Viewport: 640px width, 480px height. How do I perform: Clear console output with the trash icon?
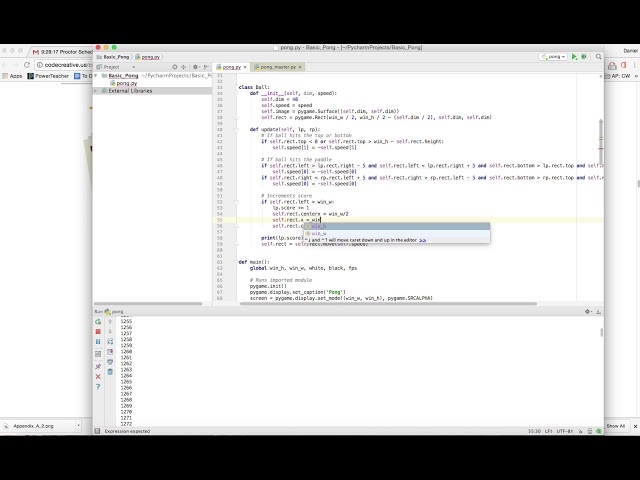coord(110,371)
